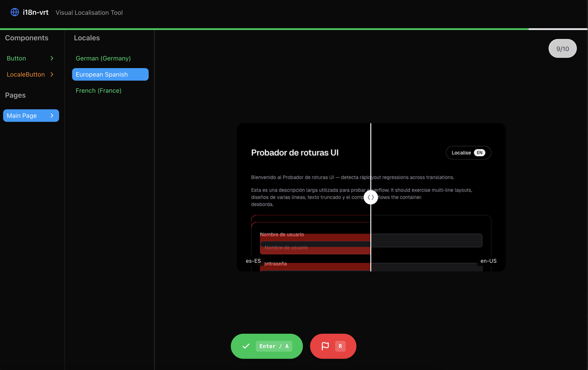Click the checkmark approve icon
The width and height of the screenshot is (588, 370).
click(246, 346)
